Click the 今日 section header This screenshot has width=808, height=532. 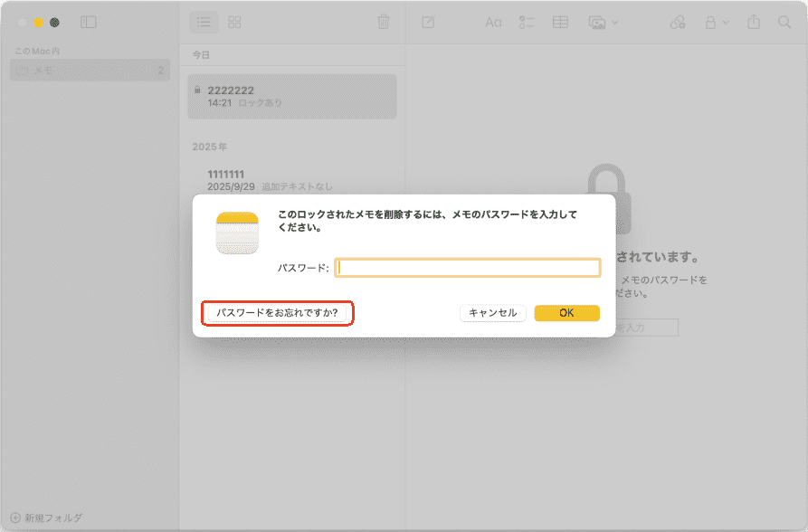point(201,54)
